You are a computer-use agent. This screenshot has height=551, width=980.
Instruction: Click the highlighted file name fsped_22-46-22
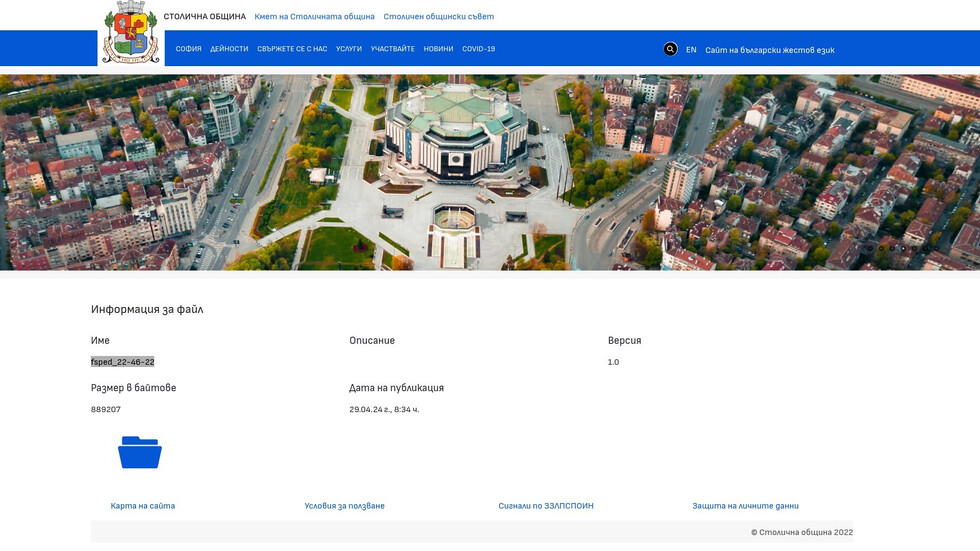122,362
